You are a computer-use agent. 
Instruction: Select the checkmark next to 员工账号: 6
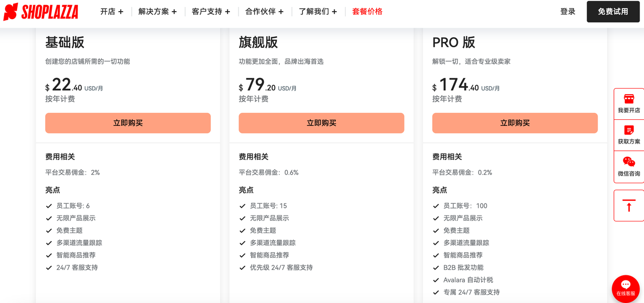(49, 205)
